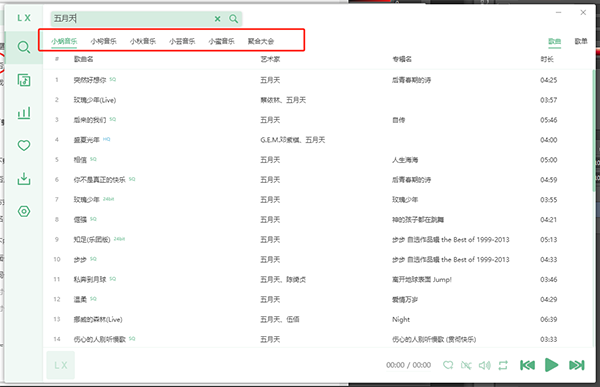Image resolution: width=600 pixels, height=387 pixels.
Task: Skip to the next track
Action: point(577,365)
